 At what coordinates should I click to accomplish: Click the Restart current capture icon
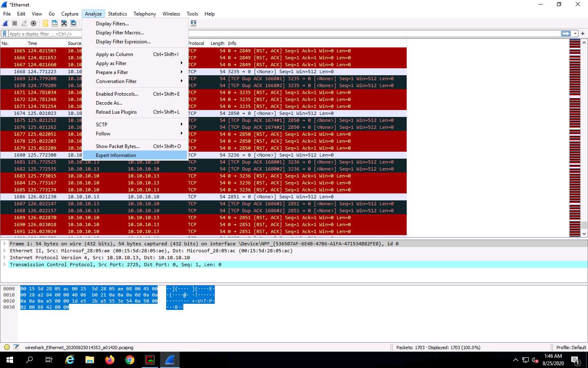tap(24, 23)
